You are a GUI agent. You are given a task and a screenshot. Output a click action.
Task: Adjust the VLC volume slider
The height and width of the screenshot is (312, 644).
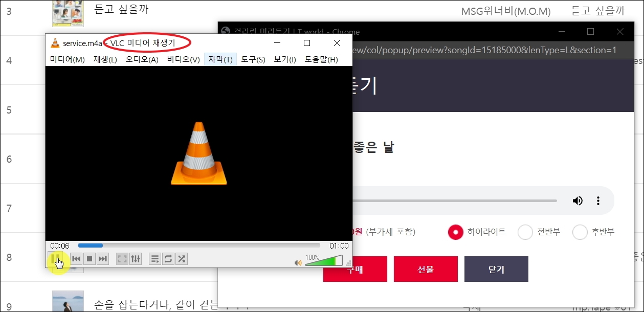(x=324, y=261)
